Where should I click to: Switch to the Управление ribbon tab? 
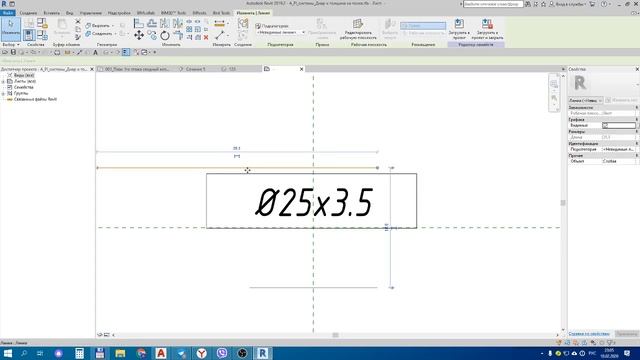click(91, 13)
